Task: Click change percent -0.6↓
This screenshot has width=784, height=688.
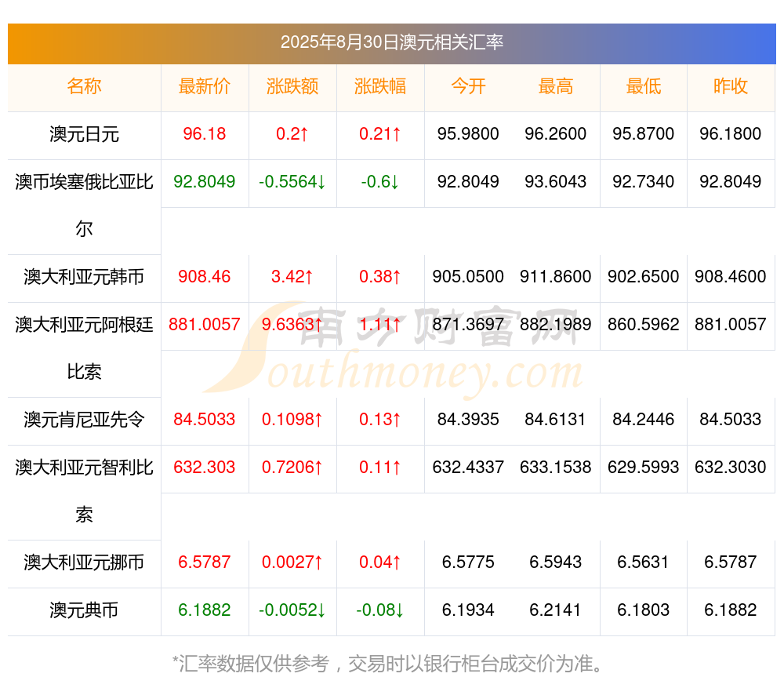Action: click(380, 182)
